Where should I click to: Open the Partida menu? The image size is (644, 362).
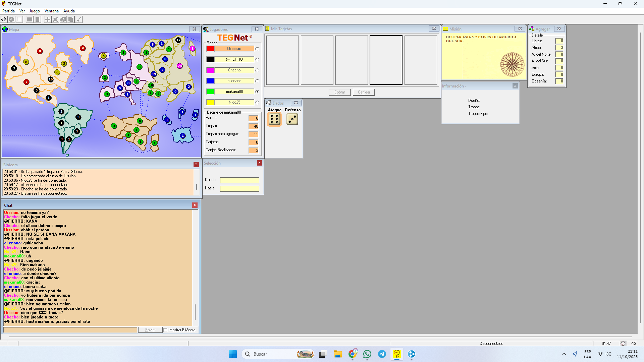pyautogui.click(x=8, y=11)
